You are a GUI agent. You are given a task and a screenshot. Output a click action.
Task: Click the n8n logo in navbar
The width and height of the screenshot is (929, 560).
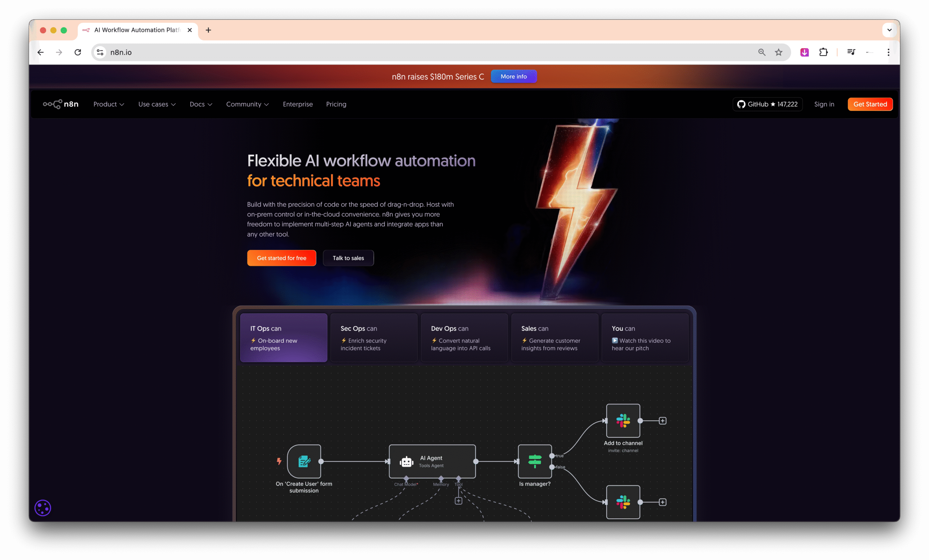[x=61, y=104]
